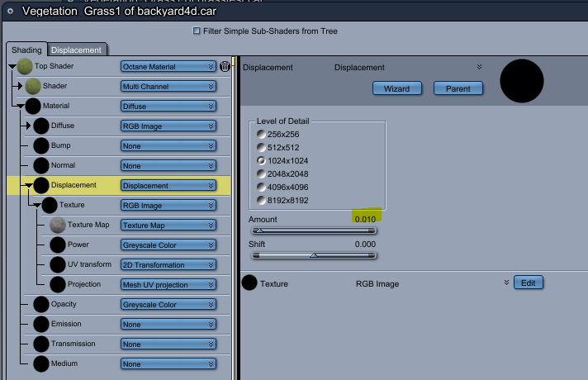The image size is (588, 380).
Task: Select the UV transform tree row label
Action: tap(89, 264)
